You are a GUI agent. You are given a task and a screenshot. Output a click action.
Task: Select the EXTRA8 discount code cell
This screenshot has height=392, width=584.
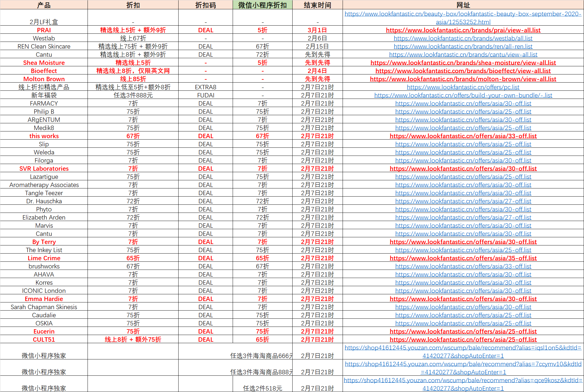(206, 87)
